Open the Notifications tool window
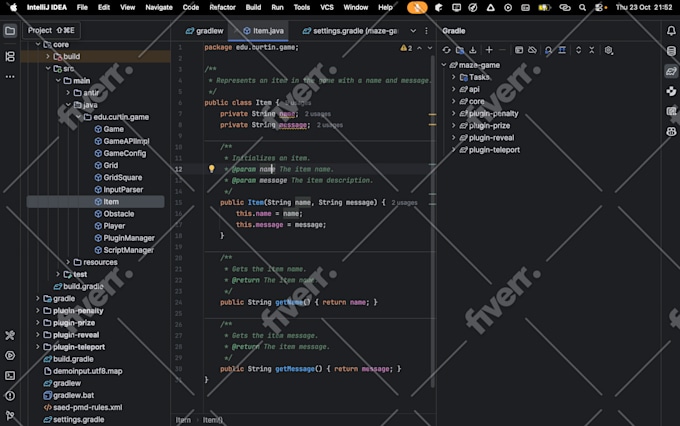The height and width of the screenshot is (426, 680). click(x=671, y=31)
